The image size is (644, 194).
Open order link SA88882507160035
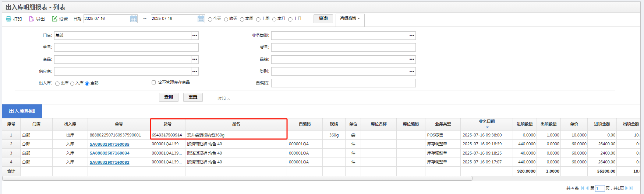(x=110, y=144)
